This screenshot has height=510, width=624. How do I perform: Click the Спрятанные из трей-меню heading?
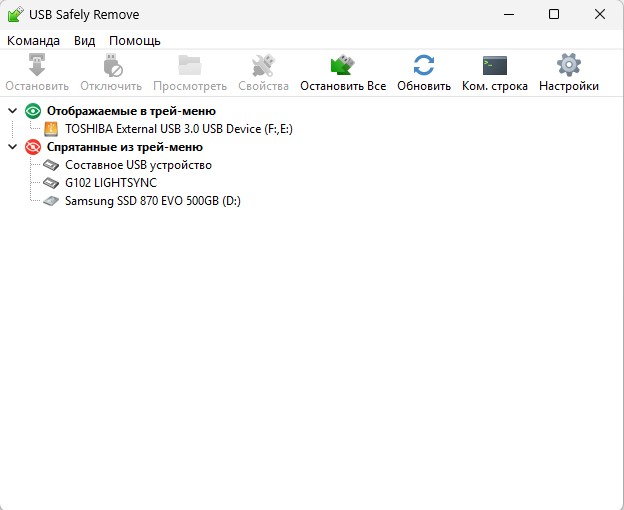[x=125, y=147]
